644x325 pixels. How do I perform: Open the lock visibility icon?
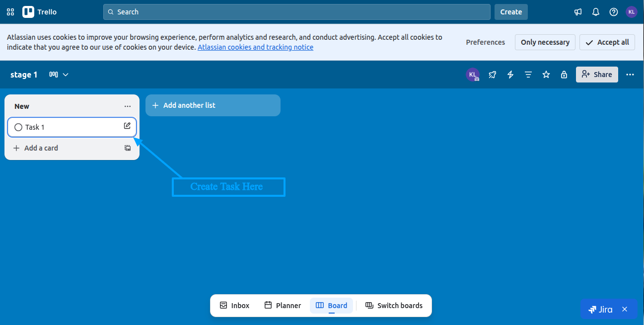[564, 75]
